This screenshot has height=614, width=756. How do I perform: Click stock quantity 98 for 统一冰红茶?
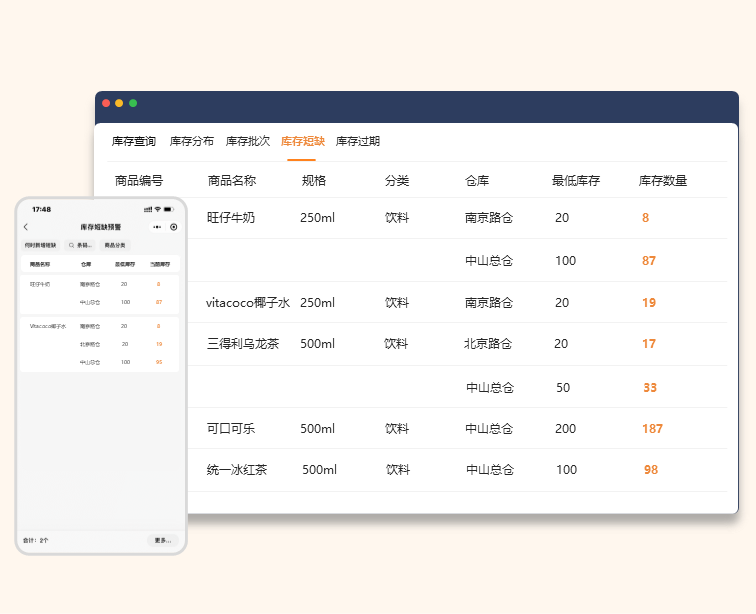[651, 470]
